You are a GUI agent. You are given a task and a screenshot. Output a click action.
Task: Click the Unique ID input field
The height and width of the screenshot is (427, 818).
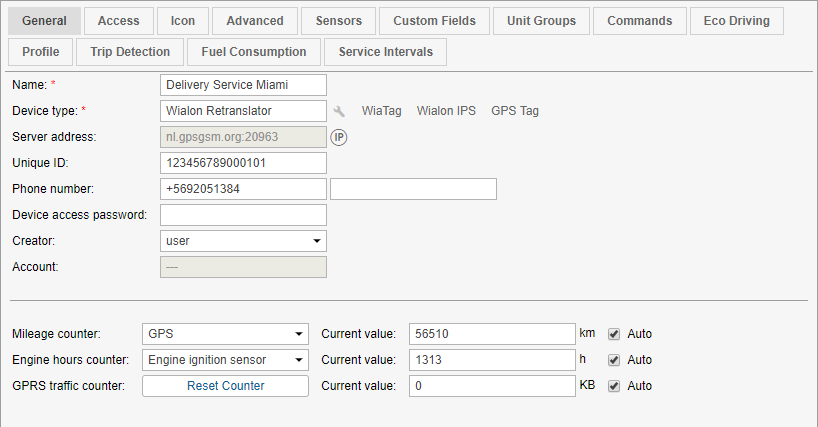[243, 163]
